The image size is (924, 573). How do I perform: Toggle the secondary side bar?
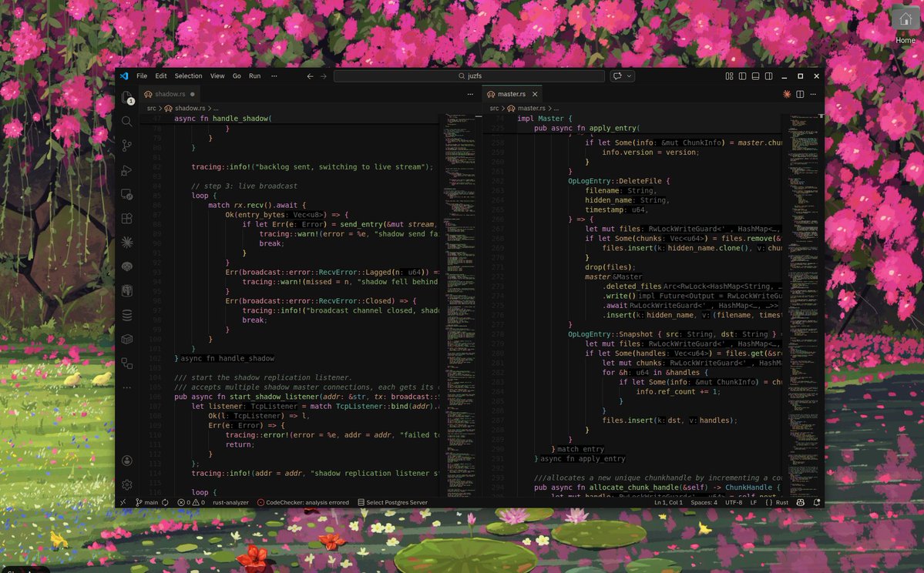click(768, 76)
